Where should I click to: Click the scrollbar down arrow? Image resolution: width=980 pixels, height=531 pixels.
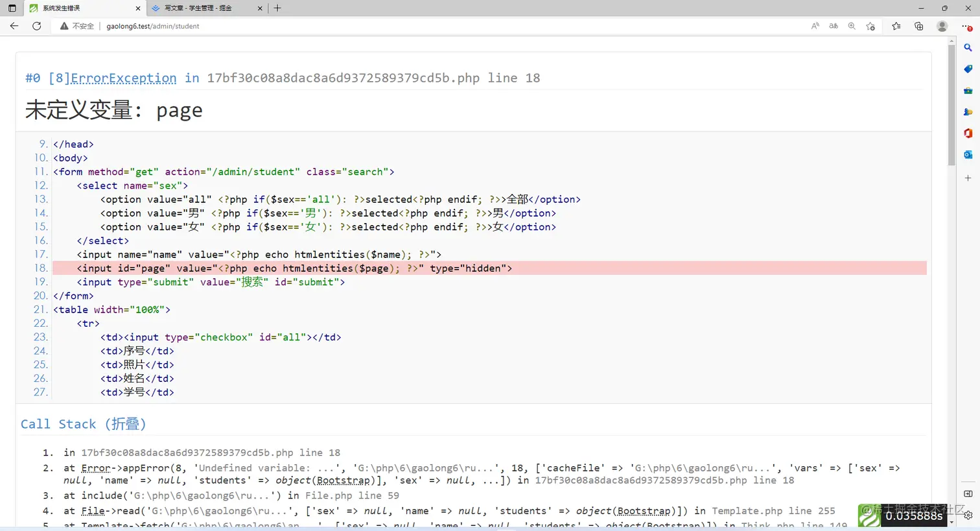pyautogui.click(x=951, y=523)
